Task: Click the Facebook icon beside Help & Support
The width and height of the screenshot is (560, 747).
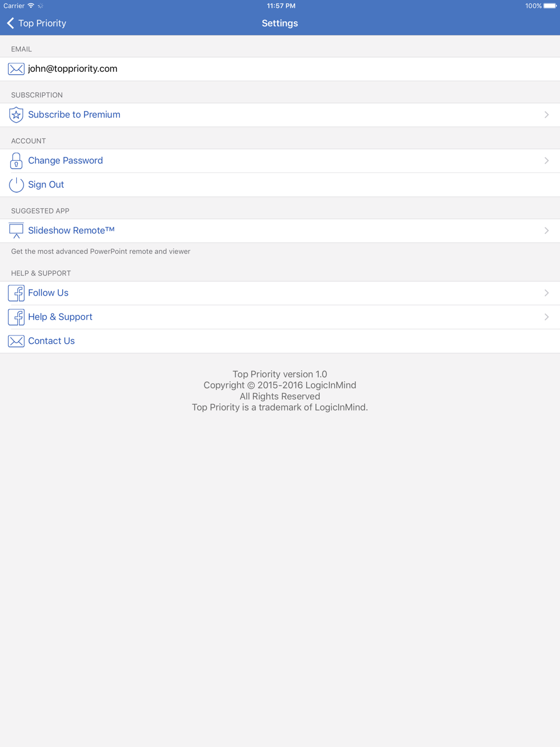Action: click(16, 317)
